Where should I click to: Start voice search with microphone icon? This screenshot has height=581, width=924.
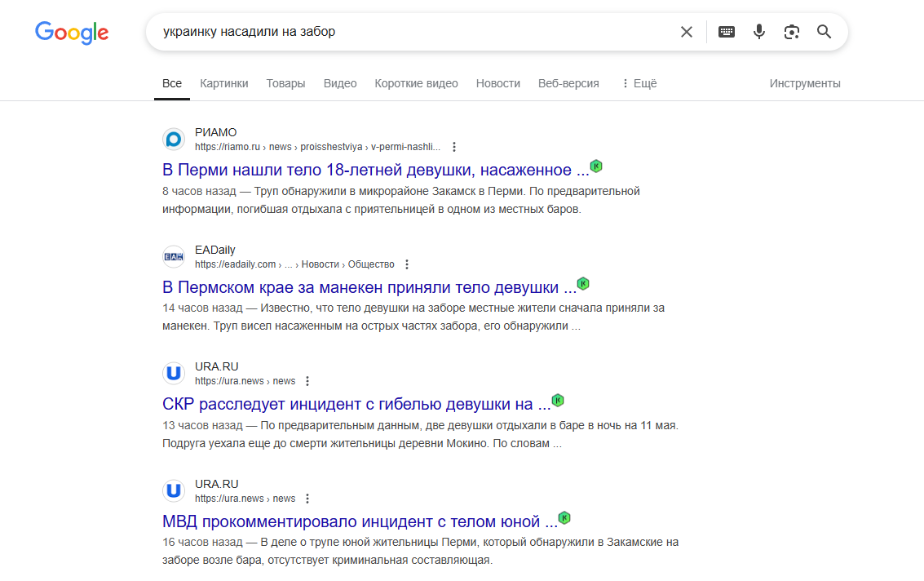tap(759, 32)
